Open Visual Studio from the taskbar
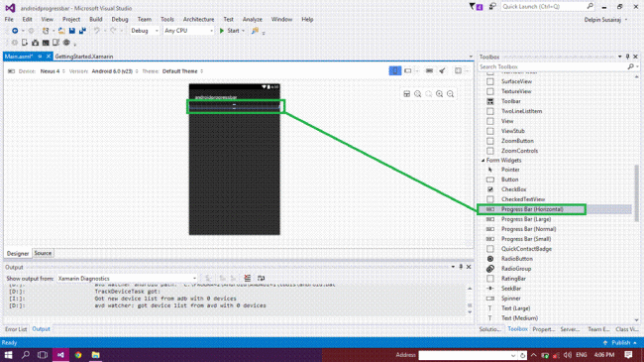The height and width of the screenshot is (362, 644). (x=60, y=355)
